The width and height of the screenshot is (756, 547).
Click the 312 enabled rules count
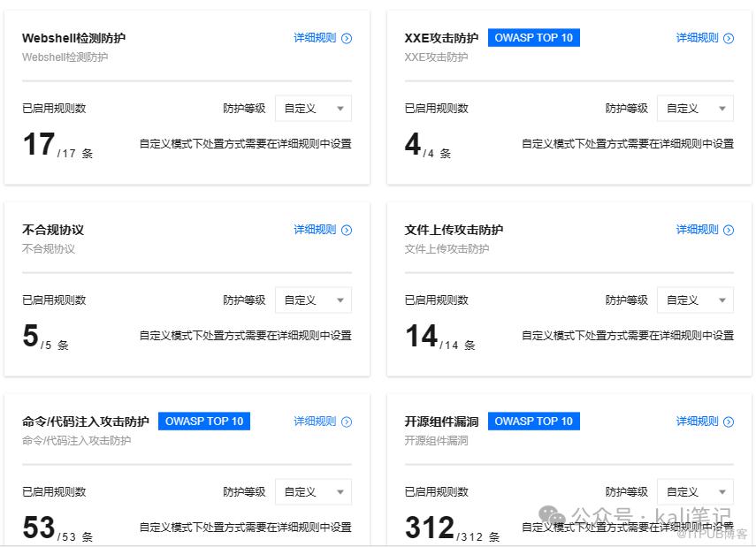pos(430,528)
